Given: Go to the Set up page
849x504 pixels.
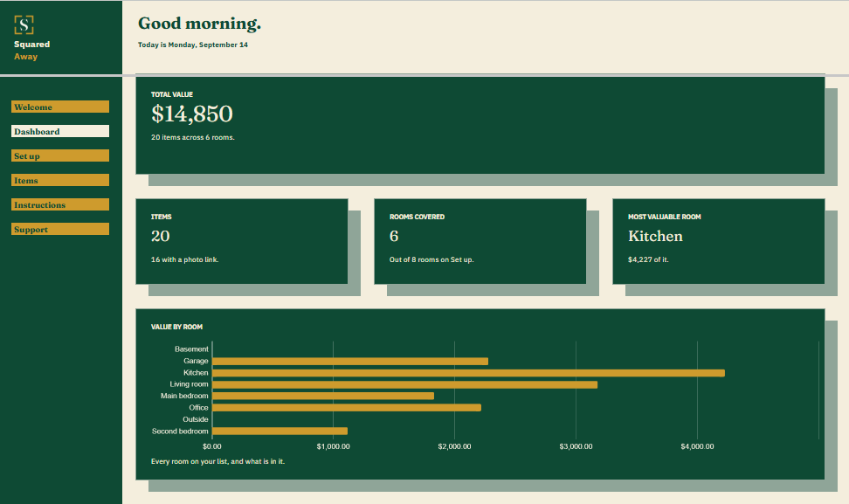Looking at the screenshot, I should (60, 155).
